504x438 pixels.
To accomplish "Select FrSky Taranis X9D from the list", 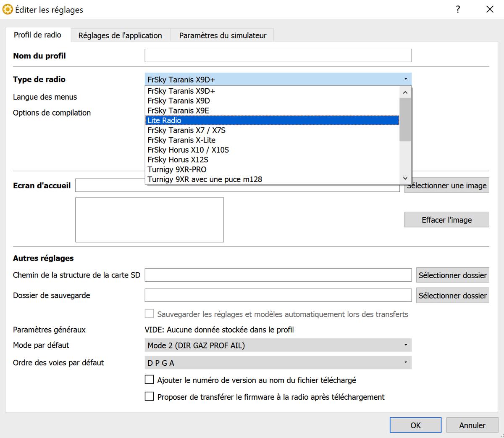I will click(272, 101).
